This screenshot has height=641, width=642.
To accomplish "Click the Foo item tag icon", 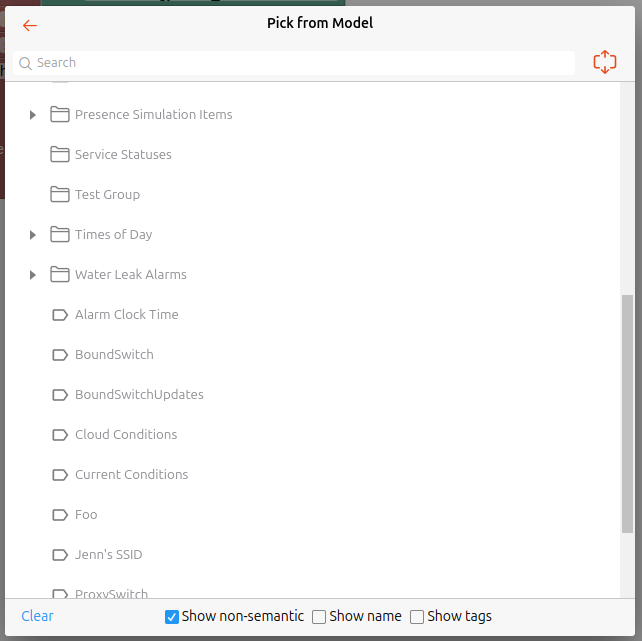I will pyautogui.click(x=60, y=514).
